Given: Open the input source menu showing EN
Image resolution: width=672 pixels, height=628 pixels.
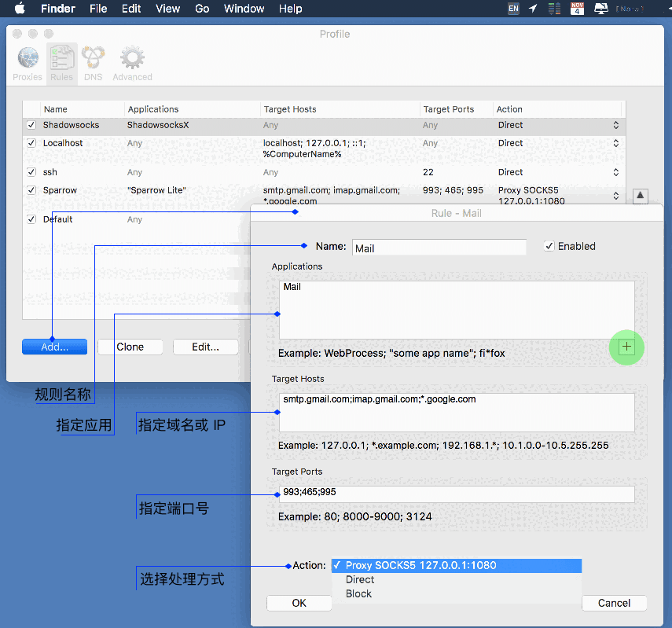Looking at the screenshot, I should click(x=512, y=9).
